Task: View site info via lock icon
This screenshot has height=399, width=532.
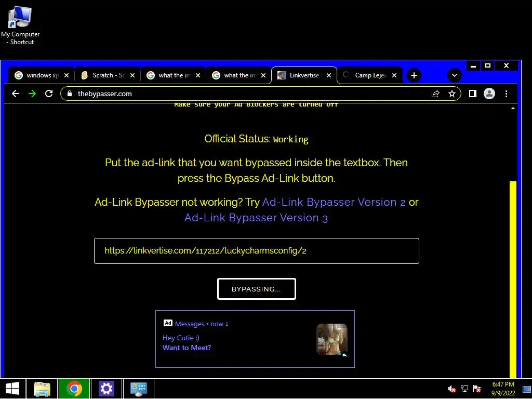Action: 70,94
